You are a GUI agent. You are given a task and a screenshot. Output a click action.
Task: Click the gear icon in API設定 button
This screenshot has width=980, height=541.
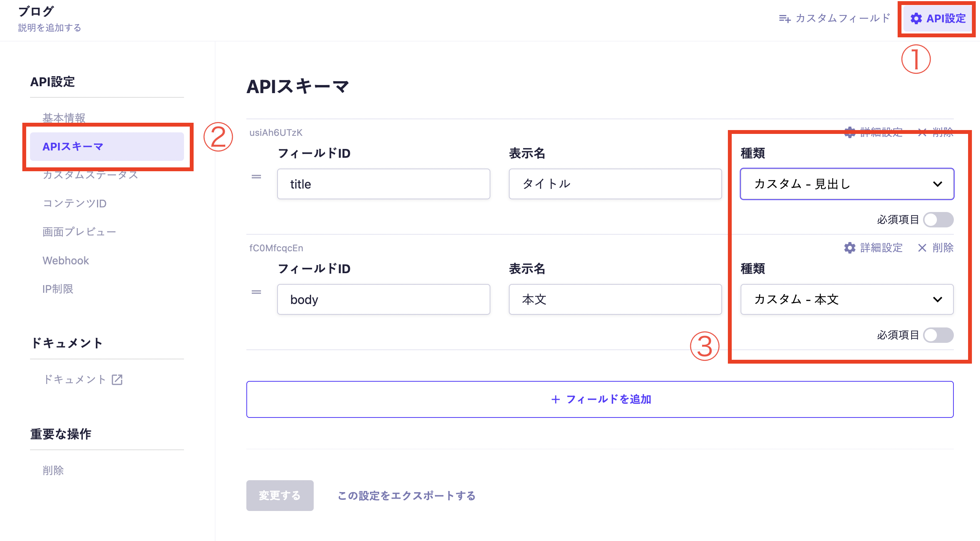[916, 18]
